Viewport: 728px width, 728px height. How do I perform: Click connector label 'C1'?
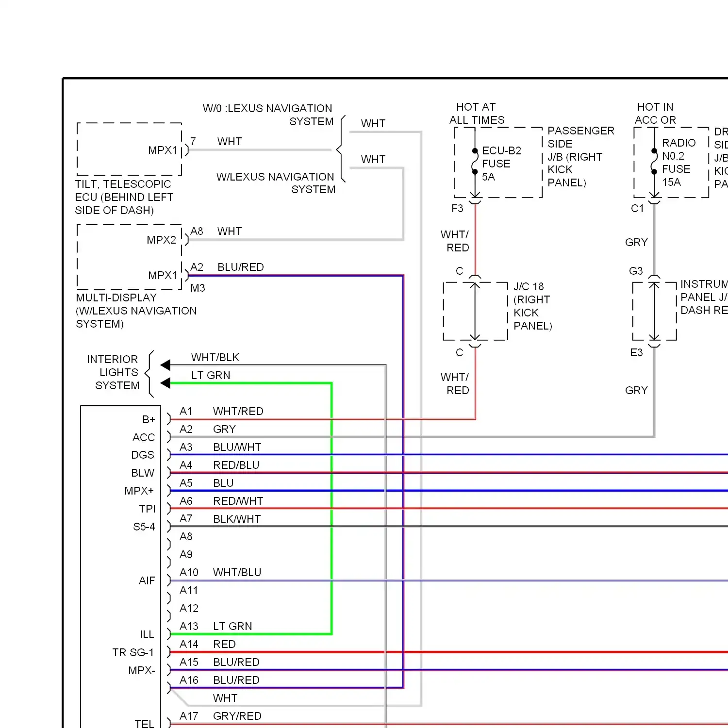click(x=637, y=209)
